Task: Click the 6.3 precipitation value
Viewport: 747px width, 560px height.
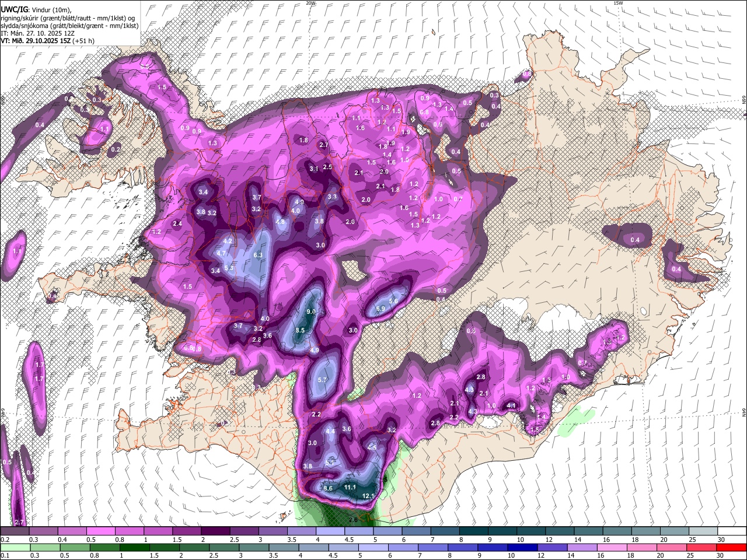Action: tap(258, 255)
